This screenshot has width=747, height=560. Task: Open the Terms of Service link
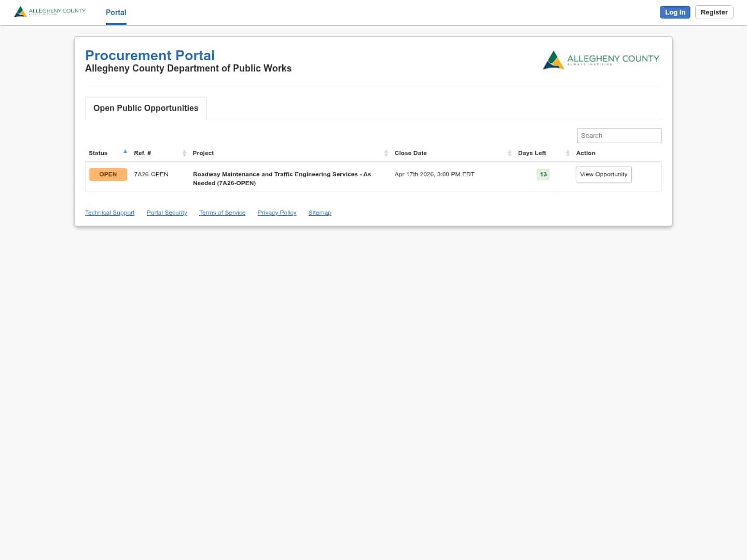(222, 213)
